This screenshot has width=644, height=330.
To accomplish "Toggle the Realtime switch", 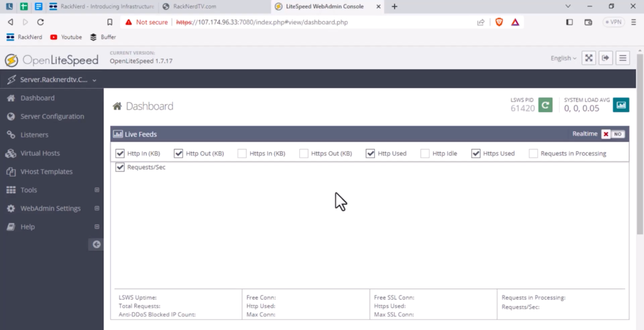I will 612,134.
